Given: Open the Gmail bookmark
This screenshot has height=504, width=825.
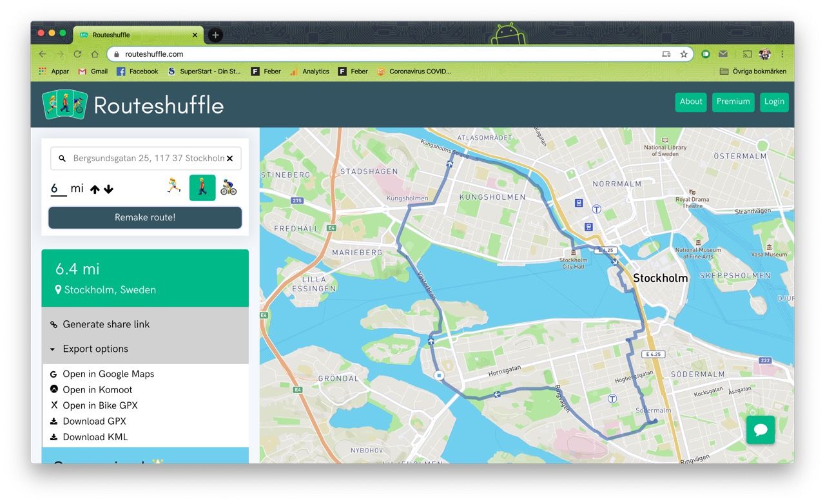Looking at the screenshot, I should pyautogui.click(x=93, y=72).
